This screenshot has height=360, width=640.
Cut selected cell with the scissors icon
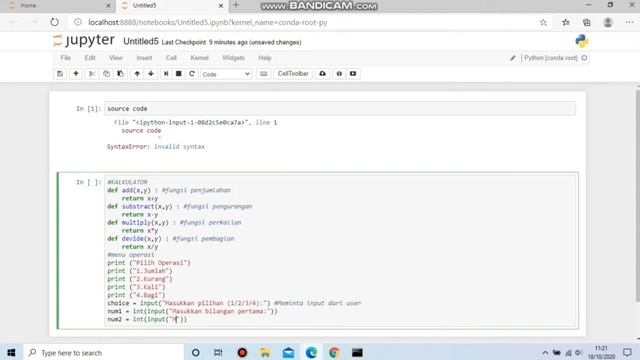[x=92, y=74]
